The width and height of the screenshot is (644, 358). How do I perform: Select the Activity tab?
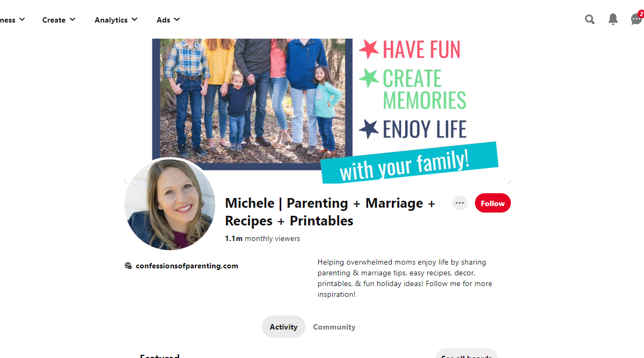(283, 327)
